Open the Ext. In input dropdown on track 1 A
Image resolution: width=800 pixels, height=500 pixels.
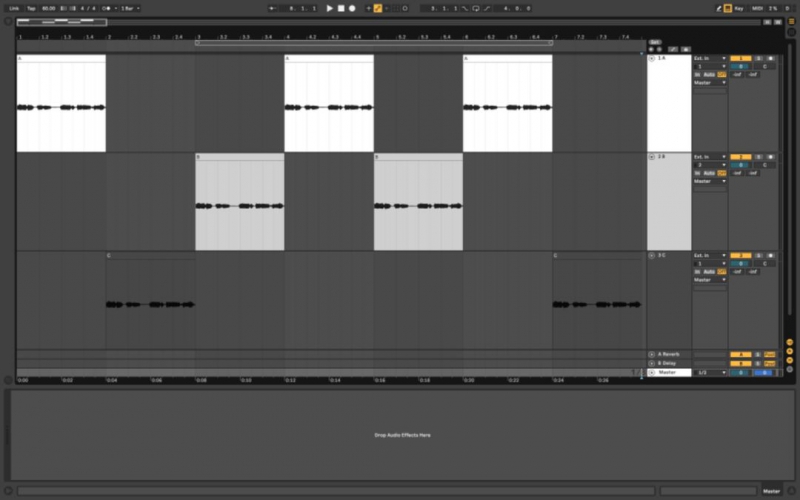pyautogui.click(x=710, y=59)
